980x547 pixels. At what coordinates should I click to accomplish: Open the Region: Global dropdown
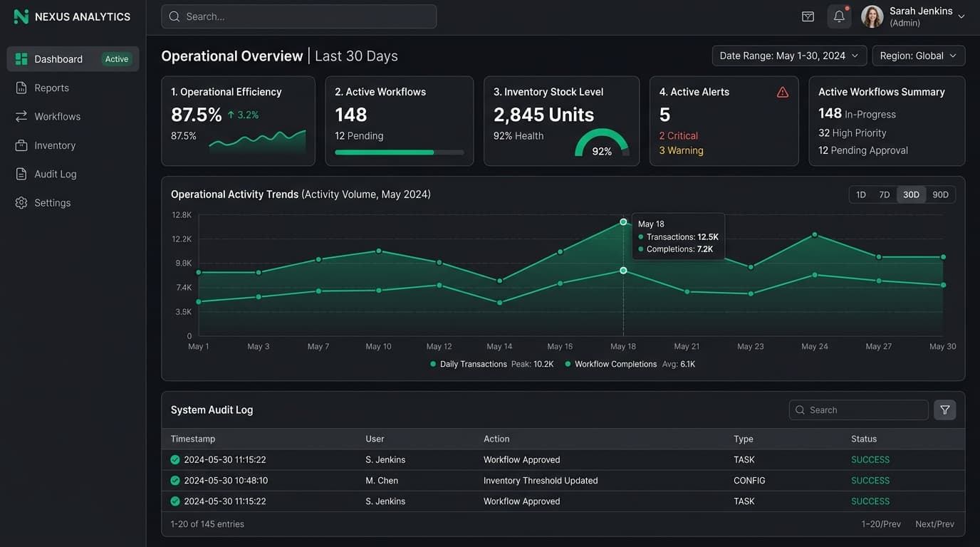click(x=919, y=56)
